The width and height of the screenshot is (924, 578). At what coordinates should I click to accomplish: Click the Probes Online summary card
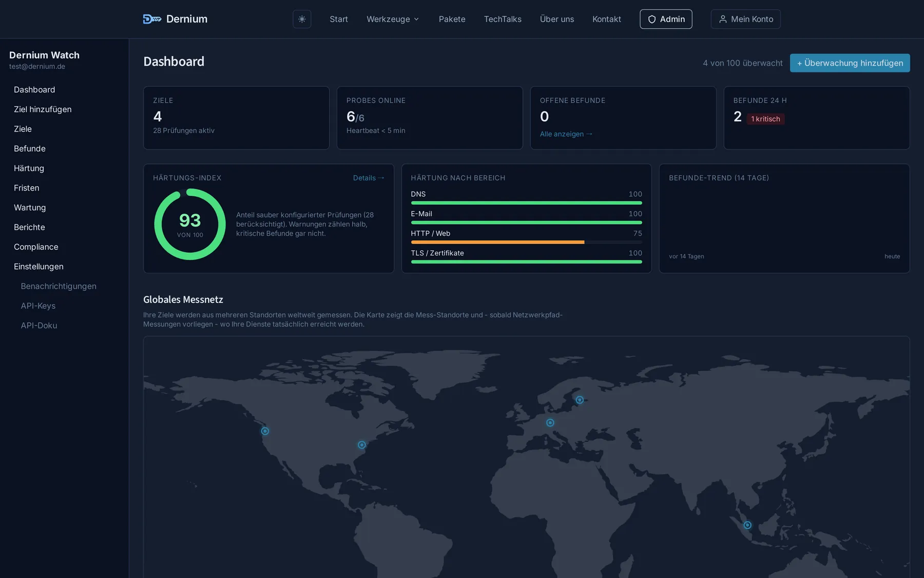pos(430,118)
